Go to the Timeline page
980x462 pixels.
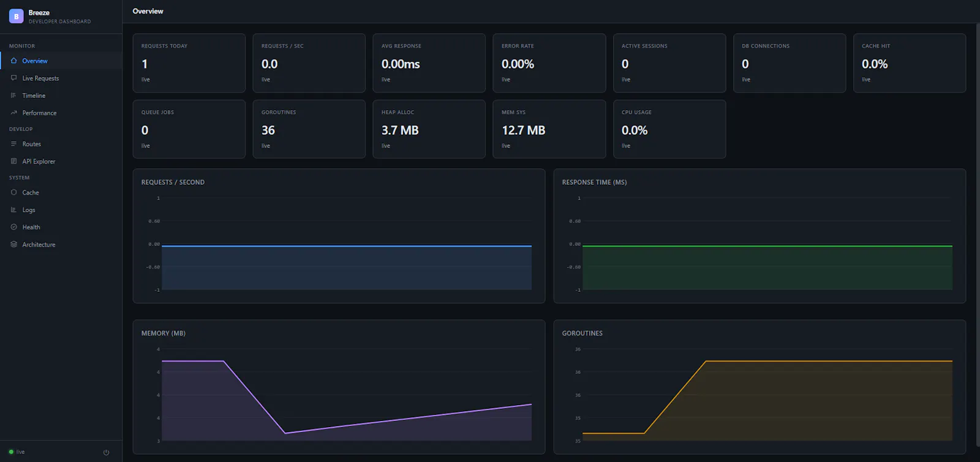pos(61,95)
